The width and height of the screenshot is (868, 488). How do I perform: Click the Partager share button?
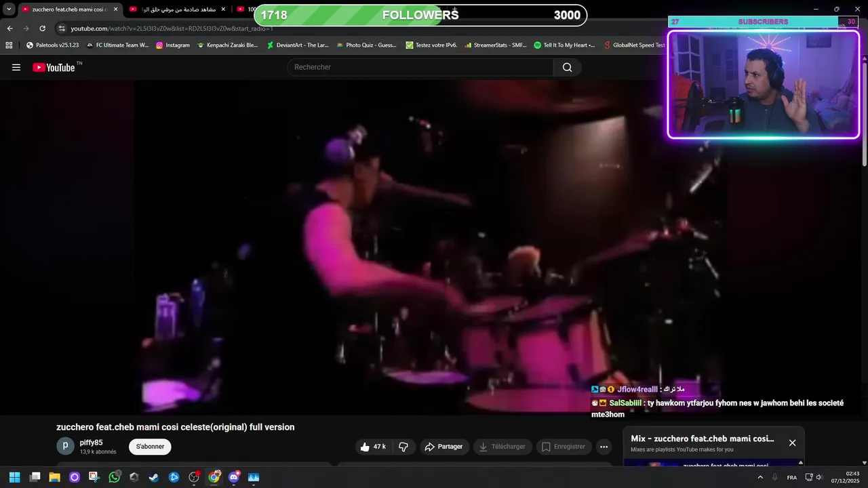pos(443,447)
